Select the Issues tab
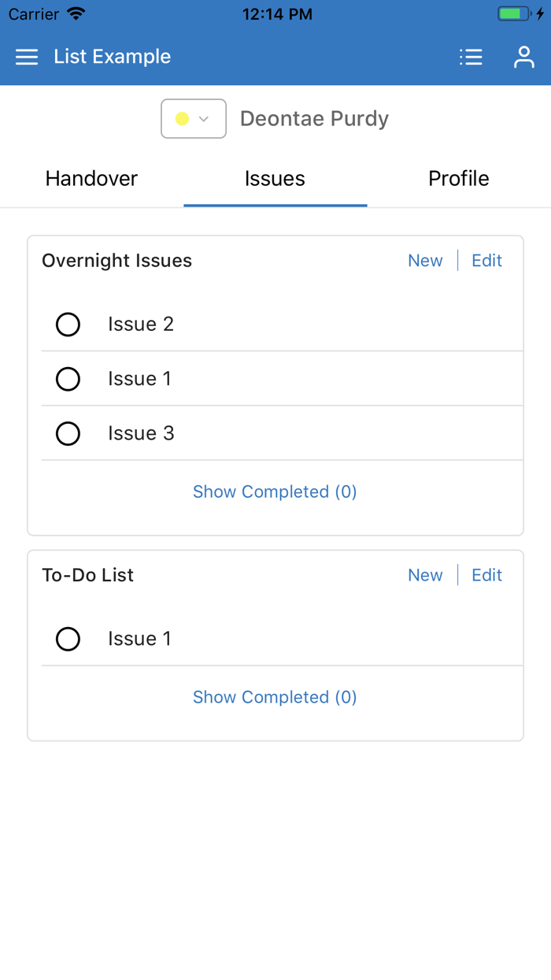The width and height of the screenshot is (551, 980). pyautogui.click(x=275, y=179)
